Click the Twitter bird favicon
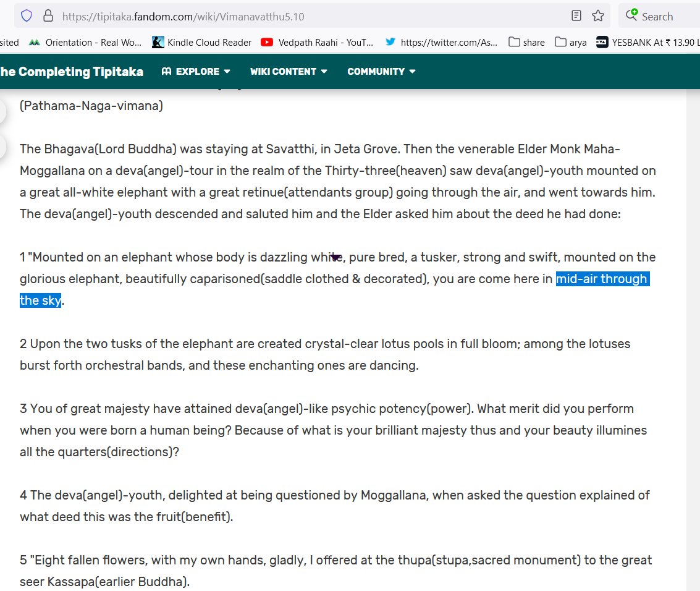The width and height of the screenshot is (700, 591). coord(390,42)
